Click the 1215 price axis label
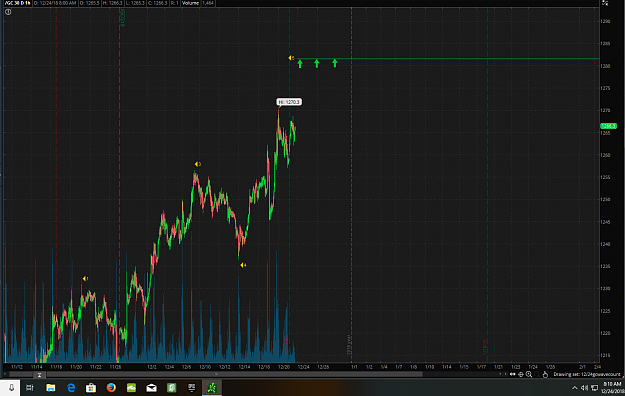Screen dimensions: 625x396 pos(605,355)
